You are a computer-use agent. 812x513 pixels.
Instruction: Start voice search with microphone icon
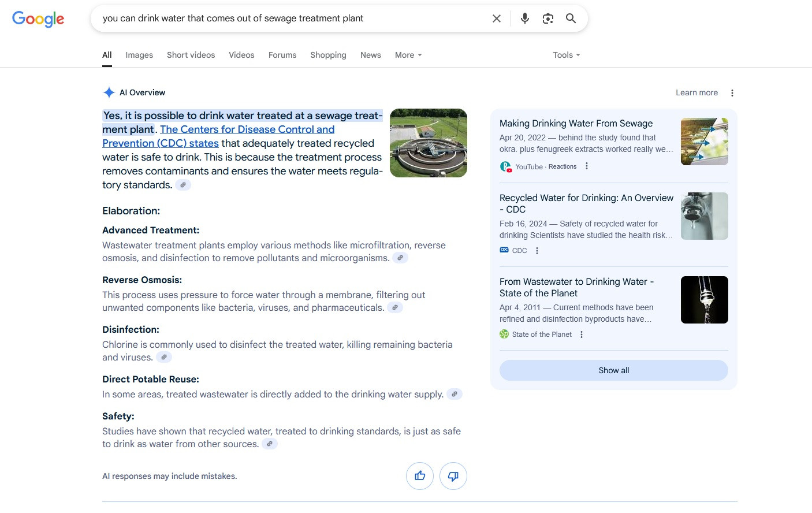[525, 18]
